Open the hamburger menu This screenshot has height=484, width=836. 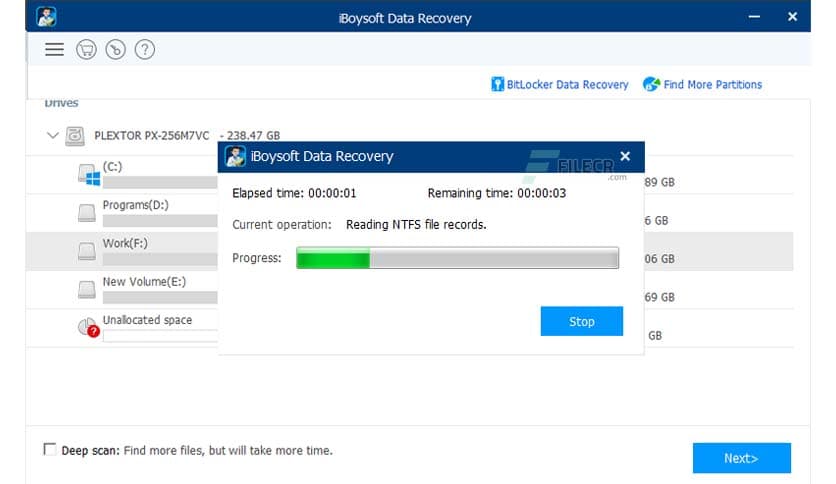(x=54, y=50)
